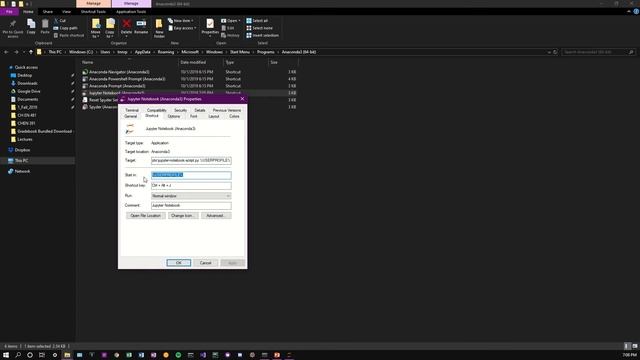Open recent locations dropdown arrow
The width and height of the screenshot is (640, 360).
pos(24,52)
